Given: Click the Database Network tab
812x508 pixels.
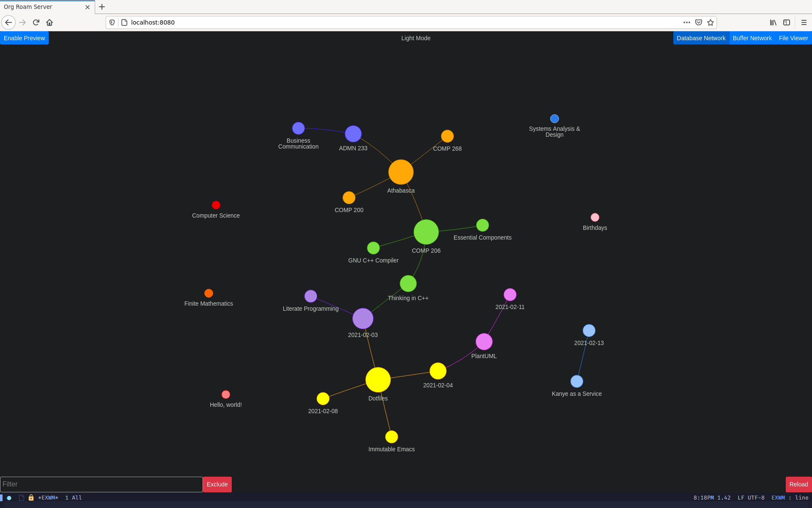Looking at the screenshot, I should coord(701,38).
